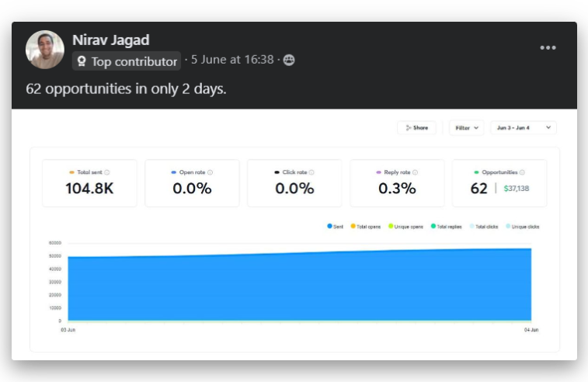Click the Top contributor badge
The image size is (588, 382).
(x=127, y=61)
